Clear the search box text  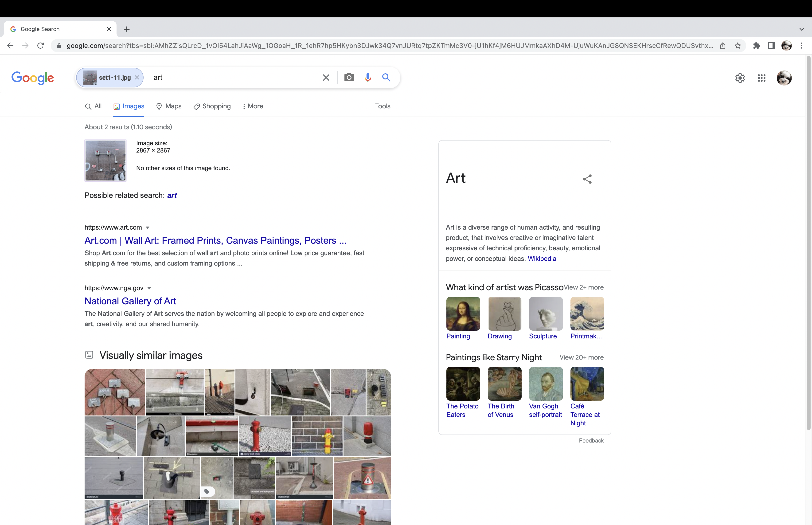(x=326, y=77)
